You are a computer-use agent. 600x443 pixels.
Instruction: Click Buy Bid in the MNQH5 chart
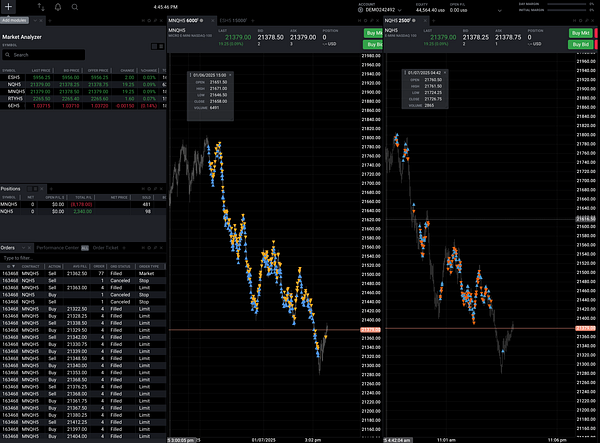coord(373,44)
